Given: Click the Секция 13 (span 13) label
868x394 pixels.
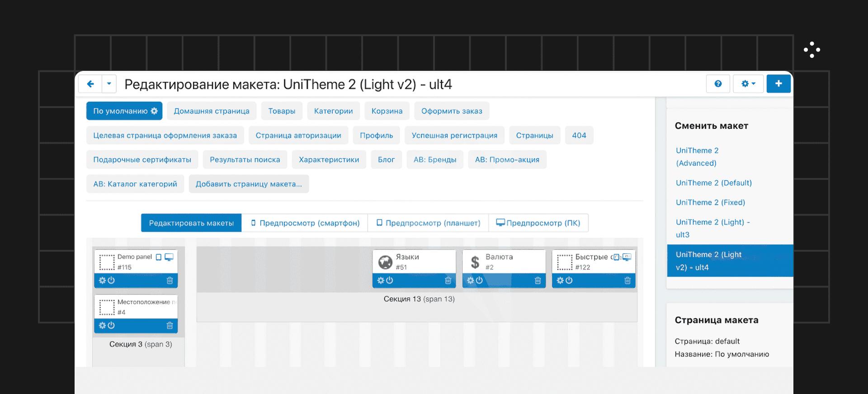Looking at the screenshot, I should (x=419, y=299).
